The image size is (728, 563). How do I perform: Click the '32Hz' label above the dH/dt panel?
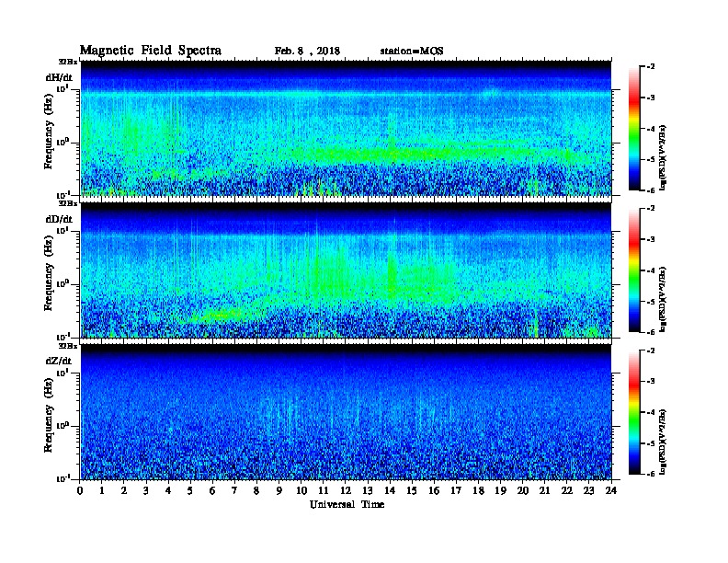point(68,62)
